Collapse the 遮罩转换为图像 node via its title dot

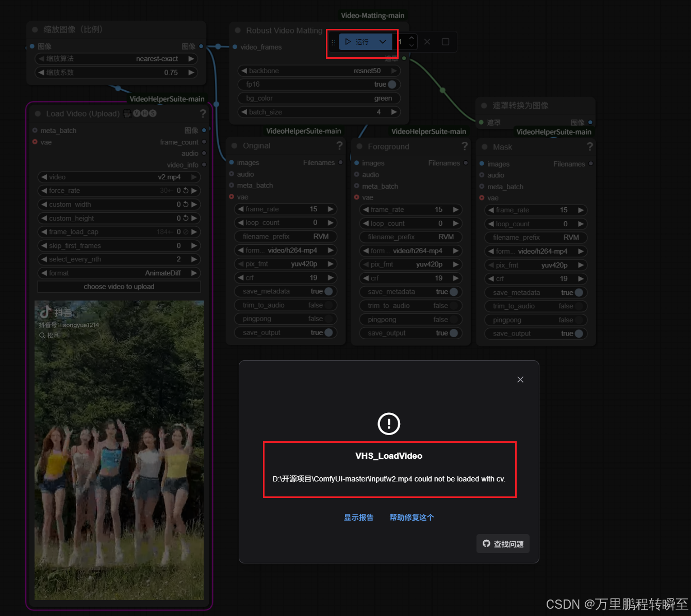click(x=484, y=105)
